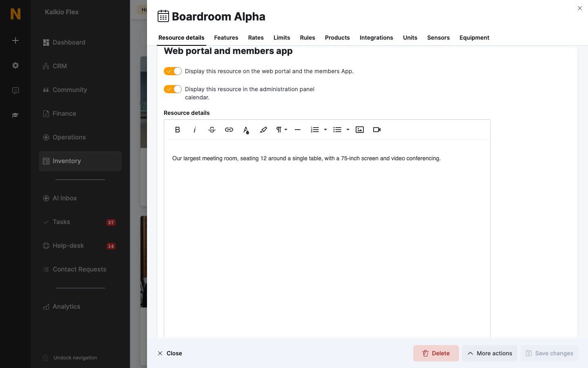
Task: Click the Nexudus N logo
Action: [x=16, y=14]
